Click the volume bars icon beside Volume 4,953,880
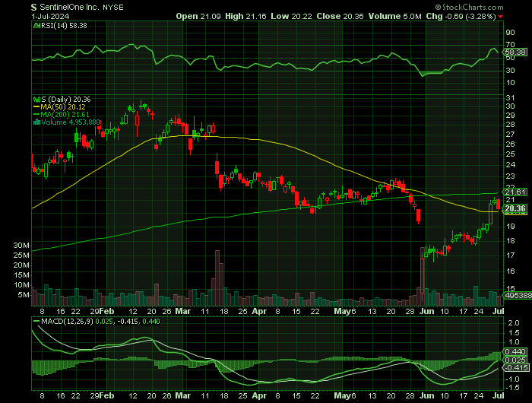Viewport: 532px width, 403px height. (36, 122)
